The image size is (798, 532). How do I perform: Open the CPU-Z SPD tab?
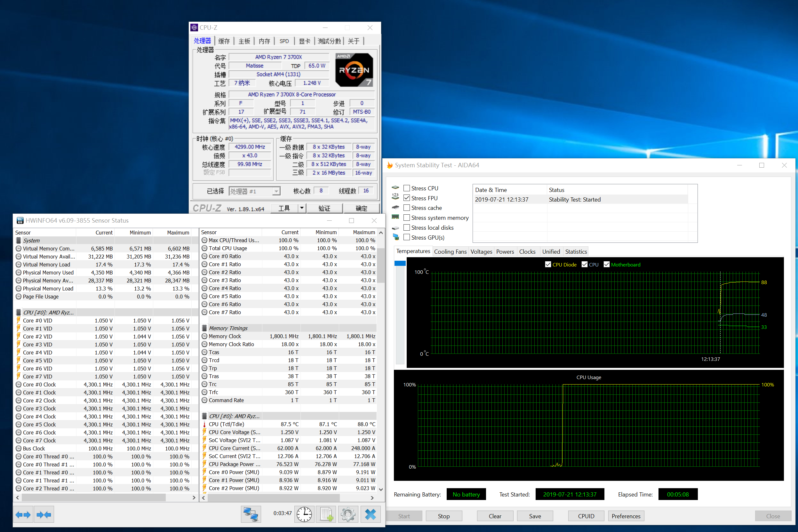(x=284, y=41)
